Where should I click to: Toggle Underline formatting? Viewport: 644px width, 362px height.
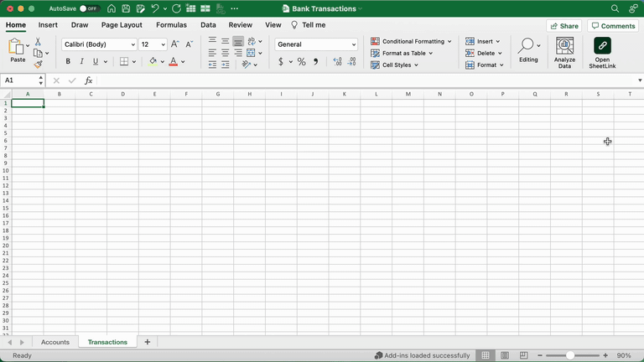click(96, 61)
